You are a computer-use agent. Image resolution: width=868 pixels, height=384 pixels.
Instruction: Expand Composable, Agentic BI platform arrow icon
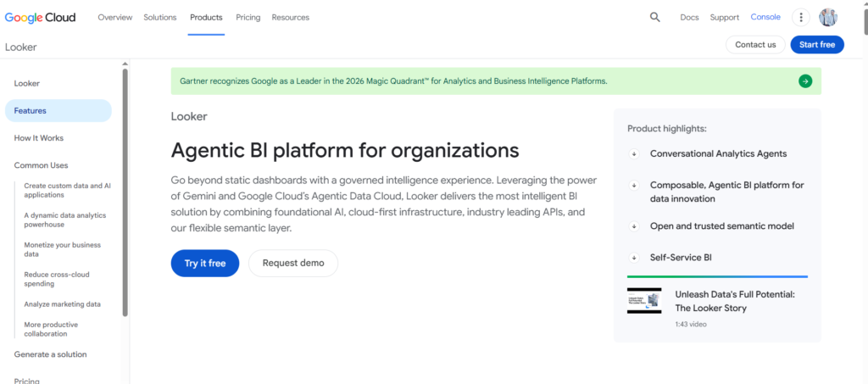coord(634,185)
